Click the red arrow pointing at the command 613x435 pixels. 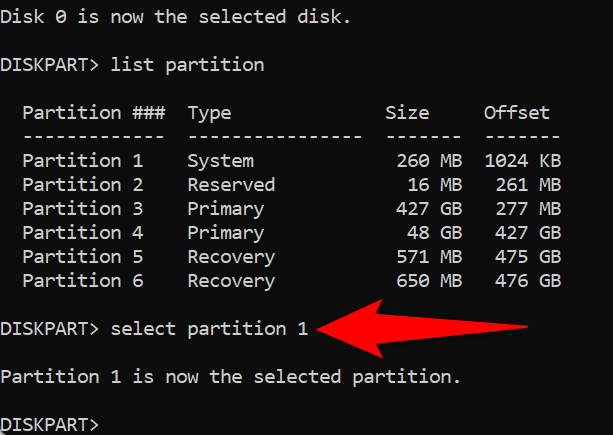point(420,327)
